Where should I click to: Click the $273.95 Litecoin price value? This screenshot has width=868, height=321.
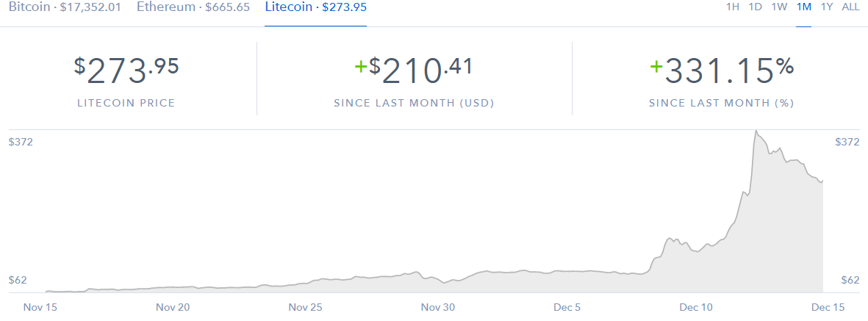pyautogui.click(x=126, y=71)
